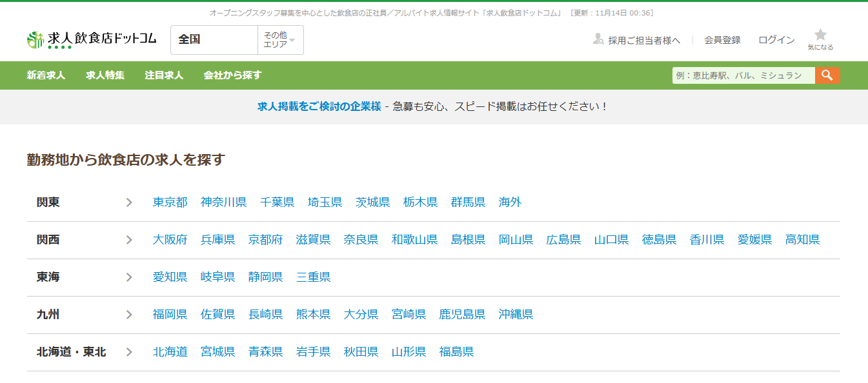Click the star 気になる favorites icon
Image resolution: width=868 pixels, height=383 pixels.
[x=820, y=35]
